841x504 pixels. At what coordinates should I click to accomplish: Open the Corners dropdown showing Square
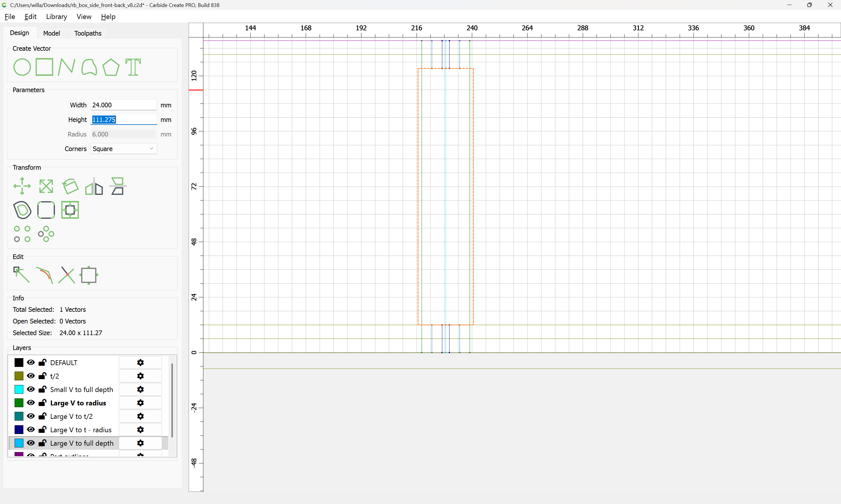coord(124,149)
